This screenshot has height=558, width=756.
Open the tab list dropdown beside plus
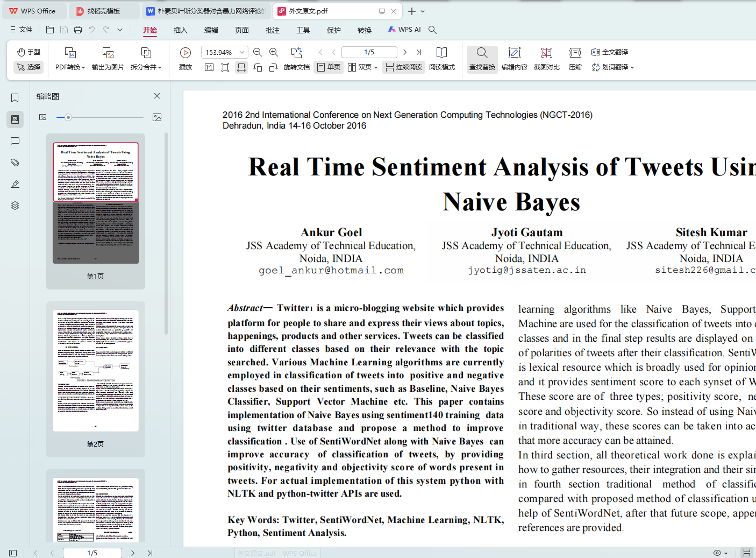point(423,11)
